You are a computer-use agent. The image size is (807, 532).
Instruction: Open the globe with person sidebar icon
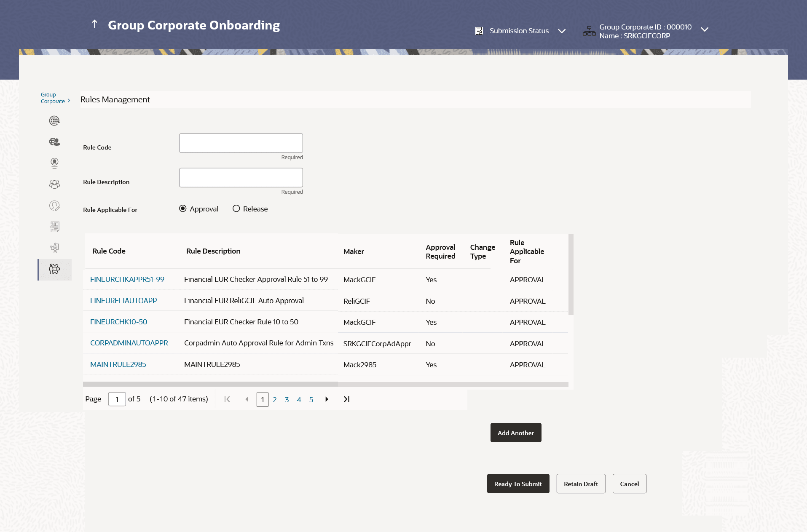[x=54, y=142]
